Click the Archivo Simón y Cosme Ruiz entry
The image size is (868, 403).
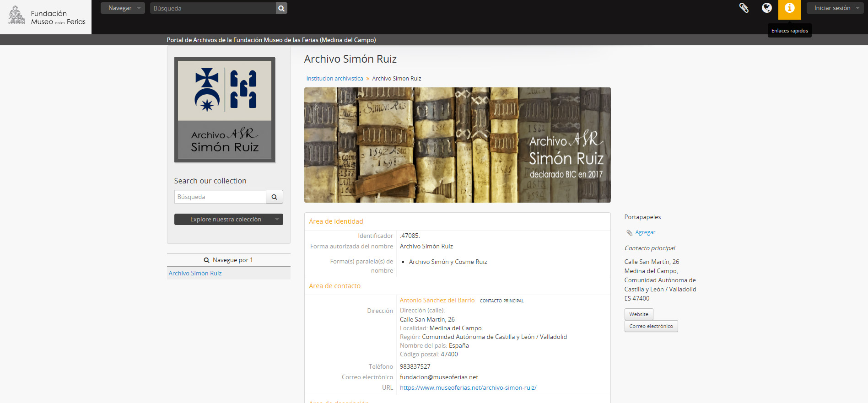click(x=448, y=262)
